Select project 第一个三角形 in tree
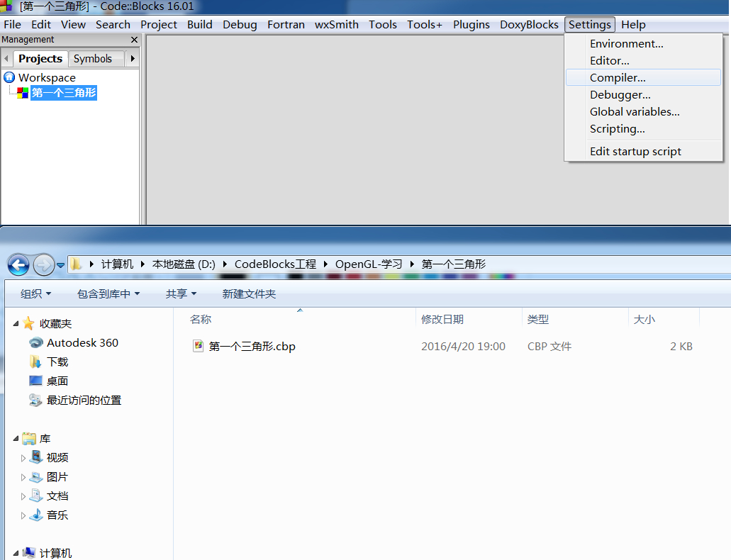The height and width of the screenshot is (560, 731). [64, 93]
